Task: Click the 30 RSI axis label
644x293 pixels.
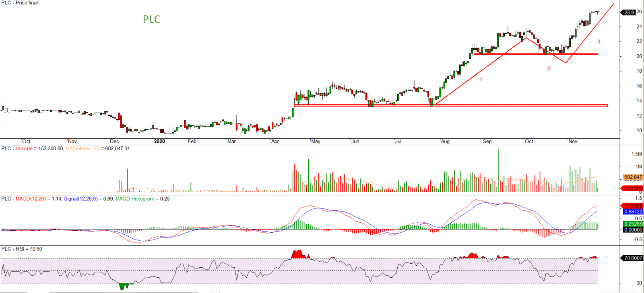Action: pyautogui.click(x=639, y=283)
